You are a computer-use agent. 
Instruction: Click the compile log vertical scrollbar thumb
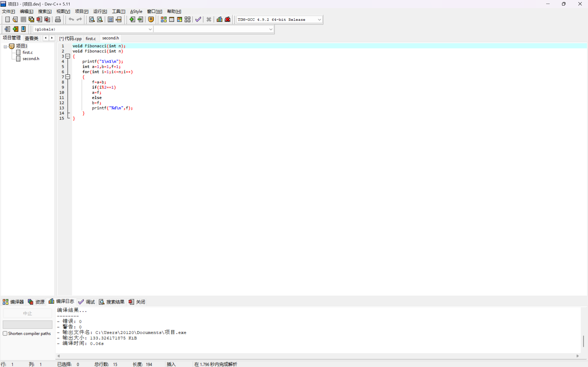pos(583,341)
